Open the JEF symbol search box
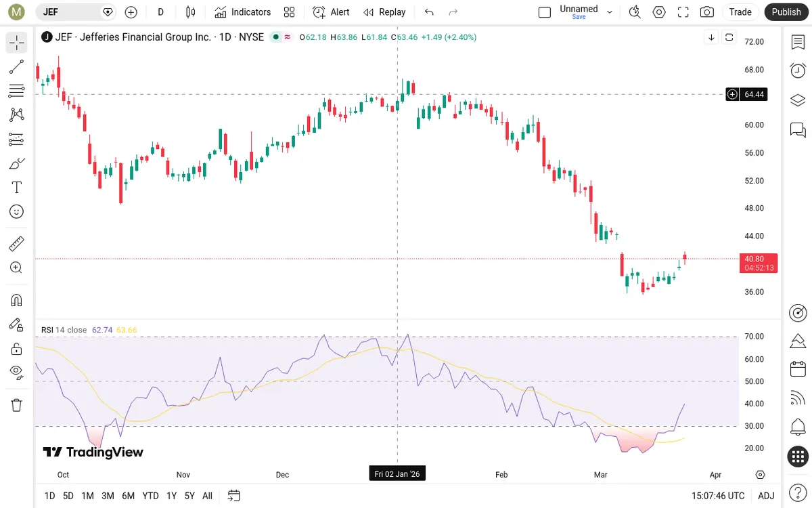This screenshot has width=812, height=508. [x=76, y=12]
